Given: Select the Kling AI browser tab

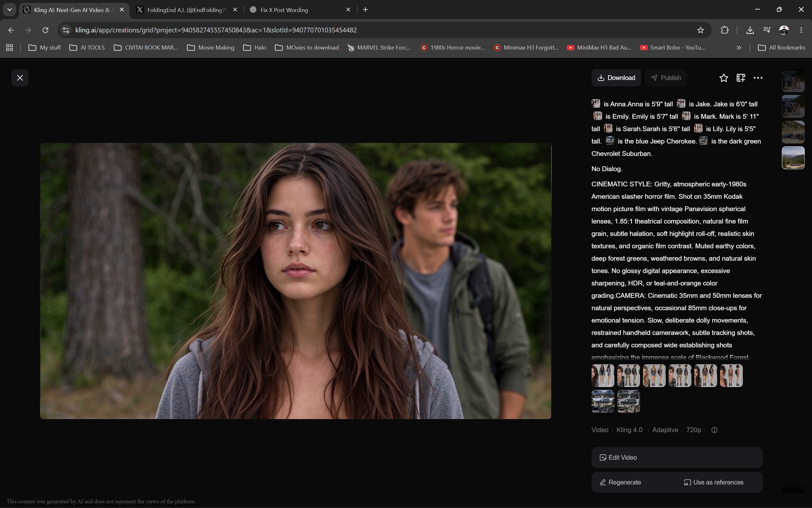Looking at the screenshot, I should pos(74,10).
